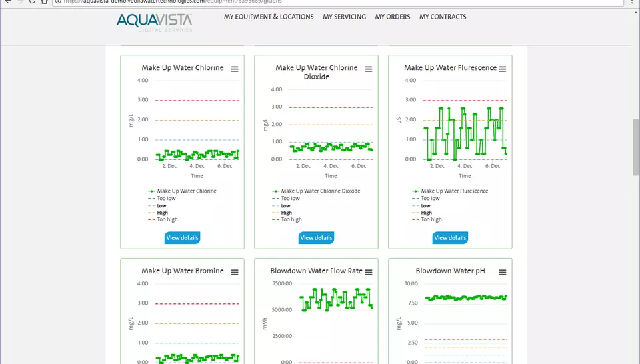Toggle Too high in Chlorine Dioxide legend
The height and width of the screenshot is (364, 640).
point(287,219)
